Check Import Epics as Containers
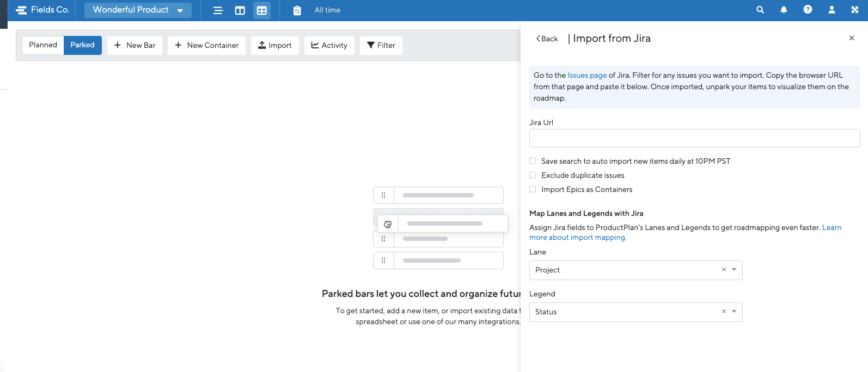Image resolution: width=868 pixels, height=372 pixels. [x=533, y=189]
